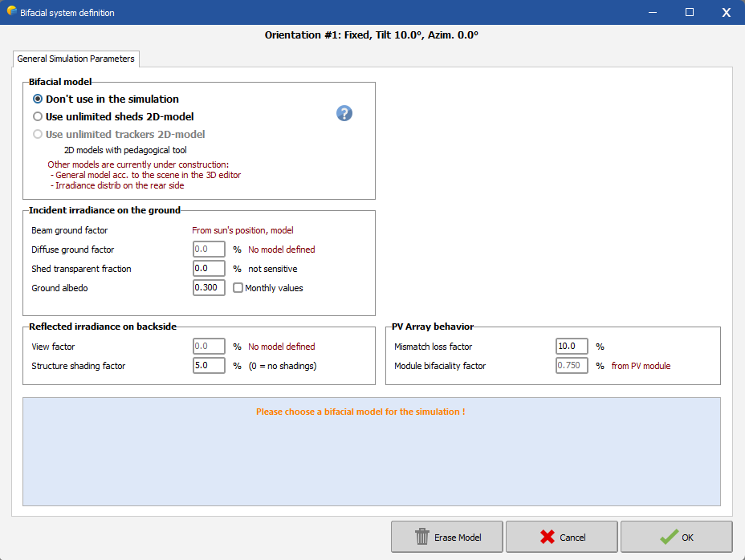Click the Diffuse ground factor field

[209, 250]
